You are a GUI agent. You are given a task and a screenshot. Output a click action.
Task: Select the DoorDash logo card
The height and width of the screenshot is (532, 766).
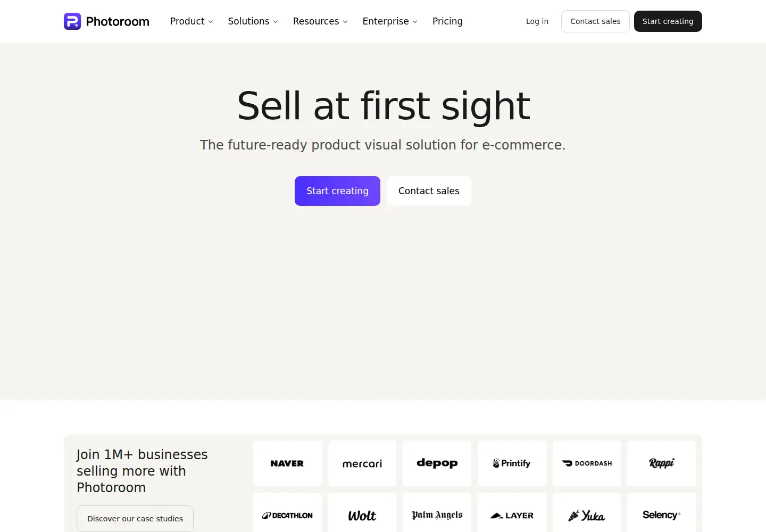pos(587,463)
